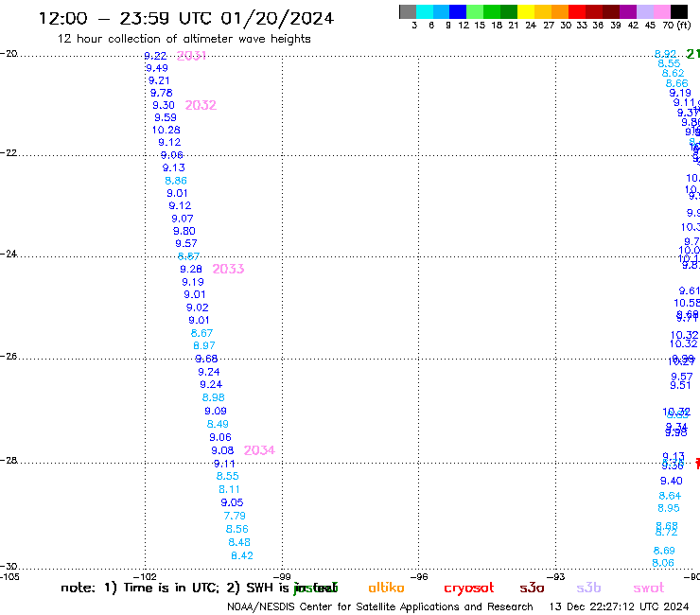Click the 8.48 wave height value
700x615 pixels.
pos(239,543)
